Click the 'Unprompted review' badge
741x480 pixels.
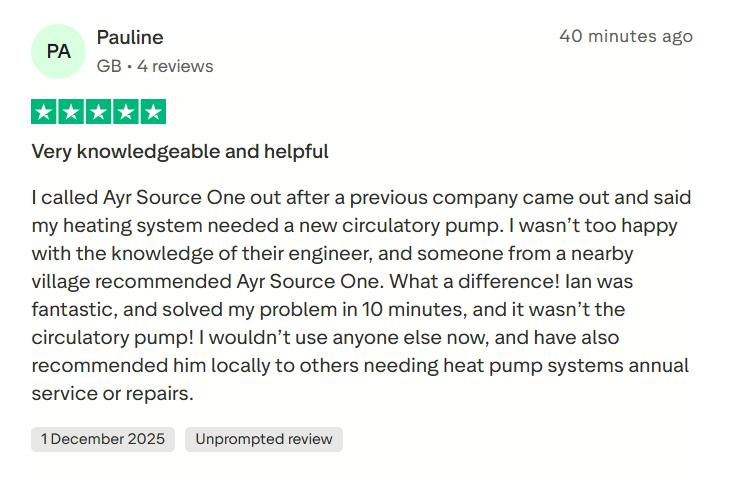[264, 439]
